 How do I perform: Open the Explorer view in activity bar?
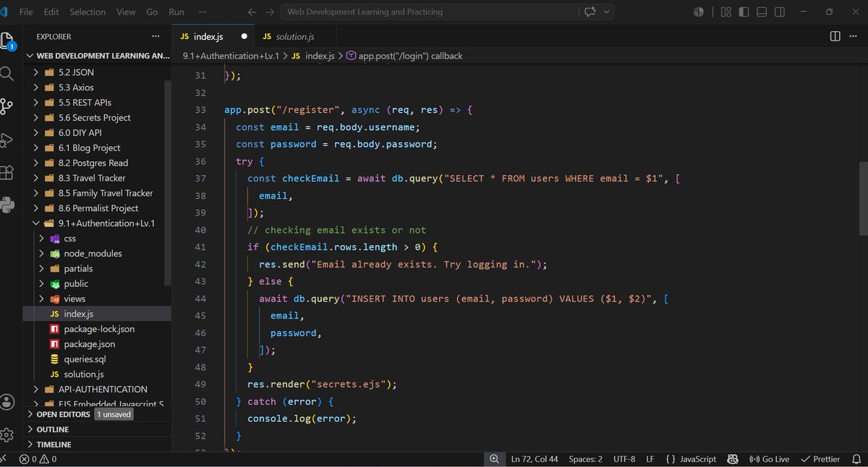point(7,40)
